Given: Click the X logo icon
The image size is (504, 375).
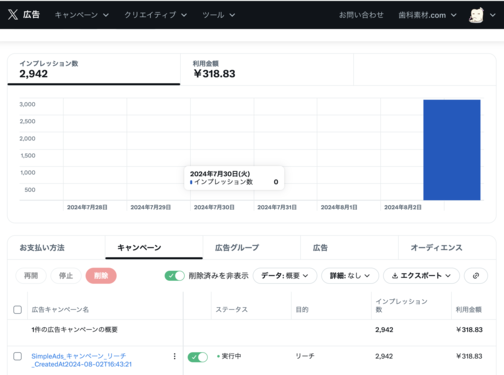Looking at the screenshot, I should 13,15.
